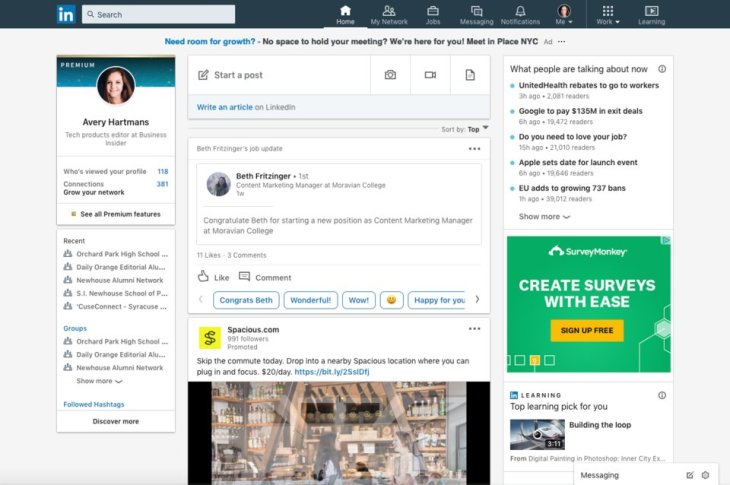Expand Show more under Groups
The height and width of the screenshot is (485, 730).
point(99,381)
